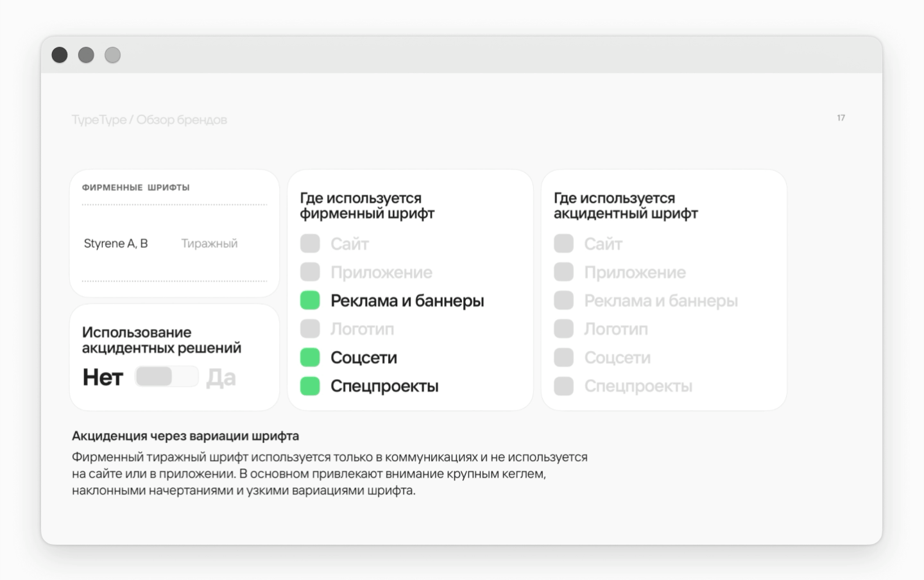The width and height of the screenshot is (924, 580).
Task: Check the Приложение box in the firm font card
Action: 310,271
